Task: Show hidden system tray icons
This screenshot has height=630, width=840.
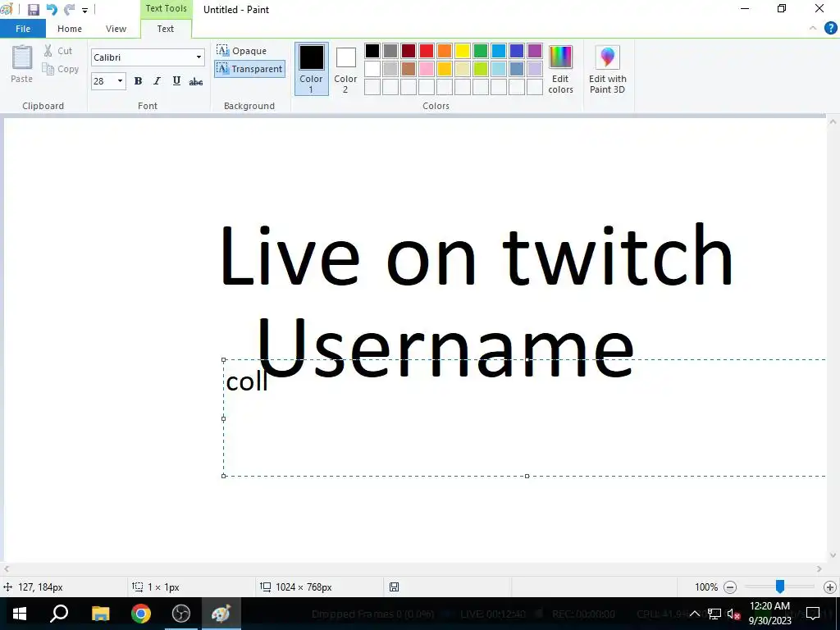Action: pyautogui.click(x=694, y=614)
